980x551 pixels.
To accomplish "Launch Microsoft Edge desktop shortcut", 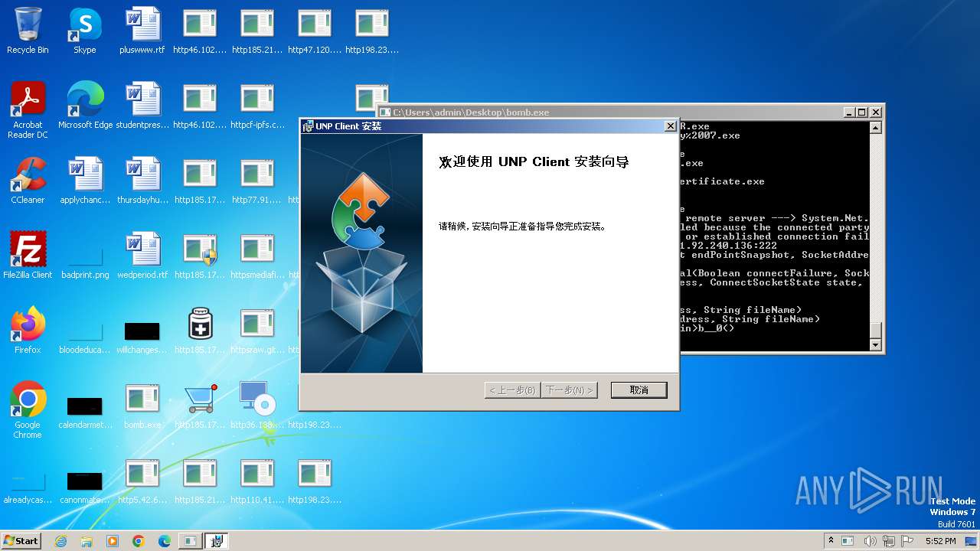I will [x=85, y=106].
